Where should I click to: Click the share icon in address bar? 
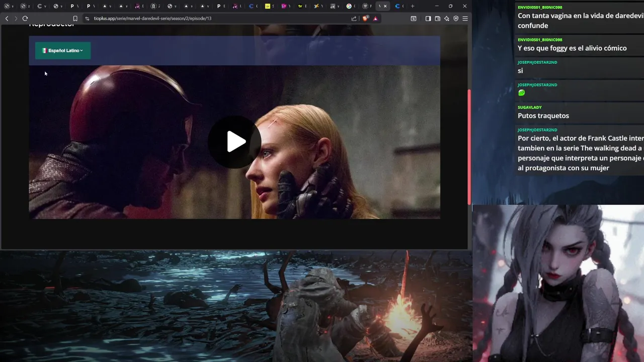coord(354,19)
